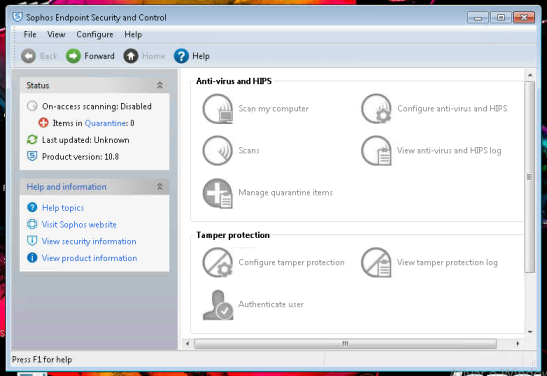This screenshot has width=547, height=376.
Task: Open the View menu
Action: (x=56, y=35)
